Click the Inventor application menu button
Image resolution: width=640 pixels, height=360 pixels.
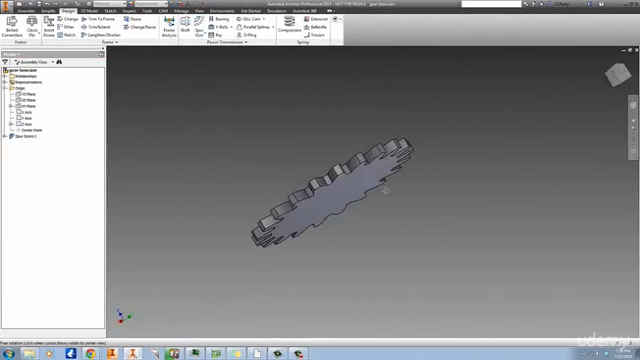pos(6,6)
